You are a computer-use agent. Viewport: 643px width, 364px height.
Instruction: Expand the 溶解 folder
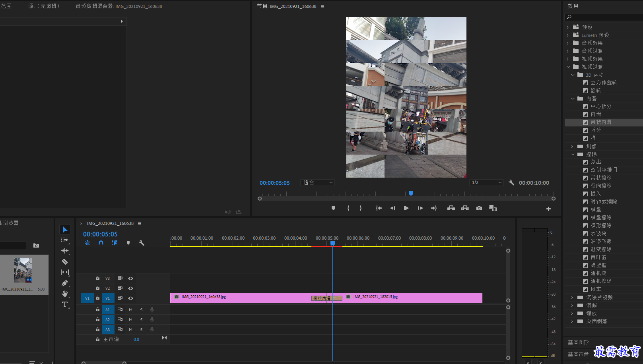tap(572, 305)
